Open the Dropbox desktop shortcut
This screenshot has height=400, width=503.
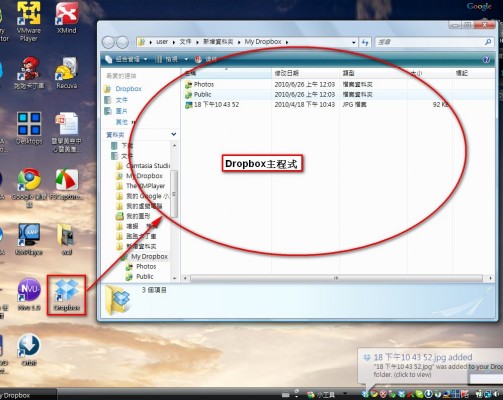tap(67, 295)
